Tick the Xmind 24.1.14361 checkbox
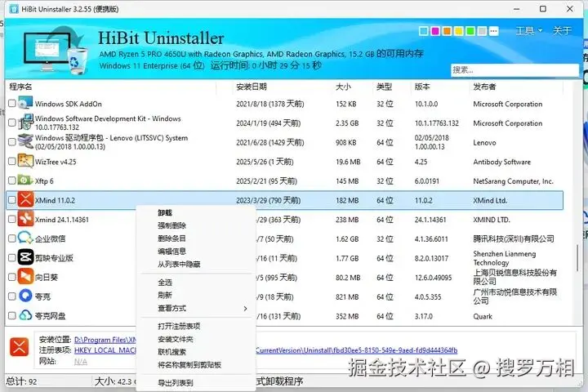This screenshot has width=588, height=392. [x=12, y=219]
